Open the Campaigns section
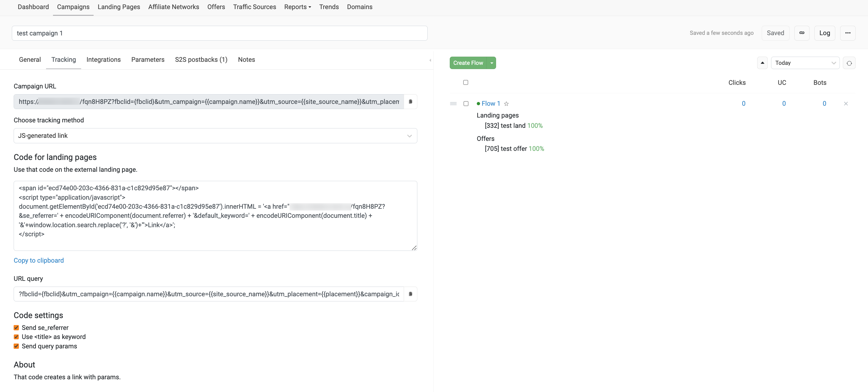 pos(73,7)
